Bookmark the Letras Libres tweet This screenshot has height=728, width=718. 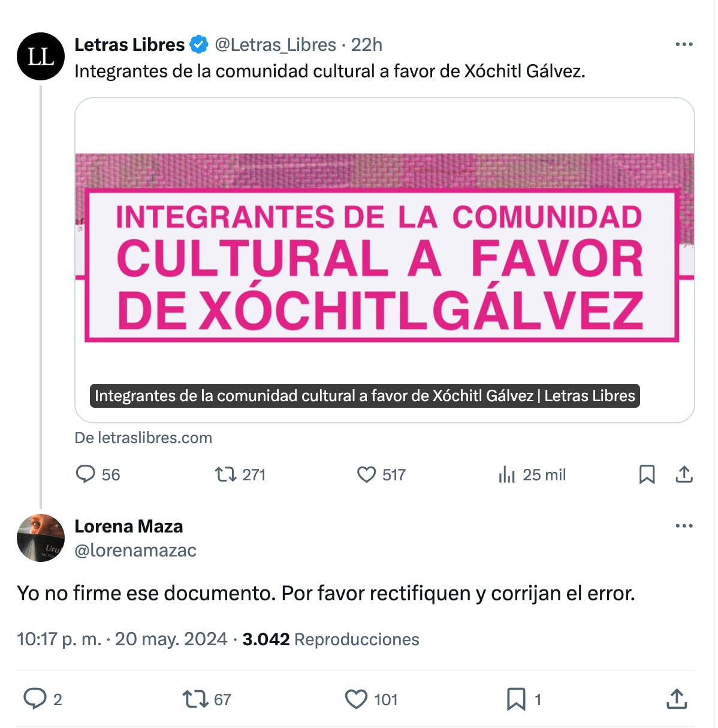point(647,474)
